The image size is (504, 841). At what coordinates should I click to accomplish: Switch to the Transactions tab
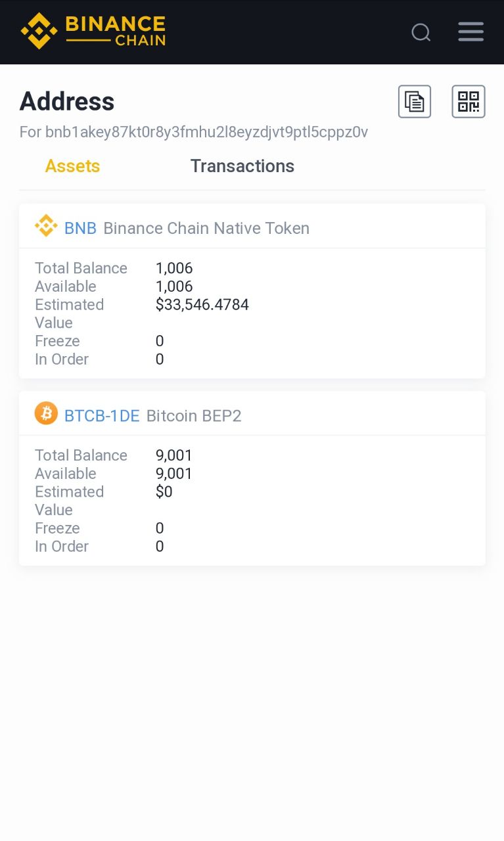(x=242, y=166)
